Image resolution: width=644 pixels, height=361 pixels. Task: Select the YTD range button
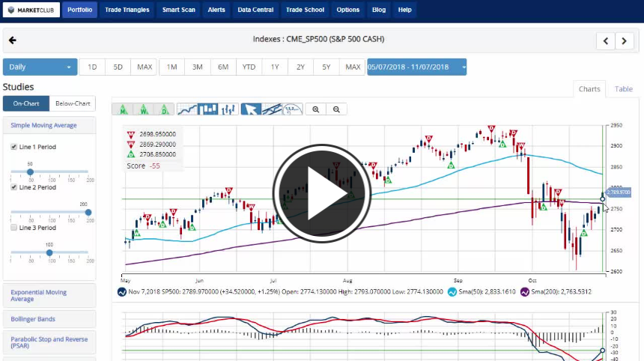click(x=249, y=67)
